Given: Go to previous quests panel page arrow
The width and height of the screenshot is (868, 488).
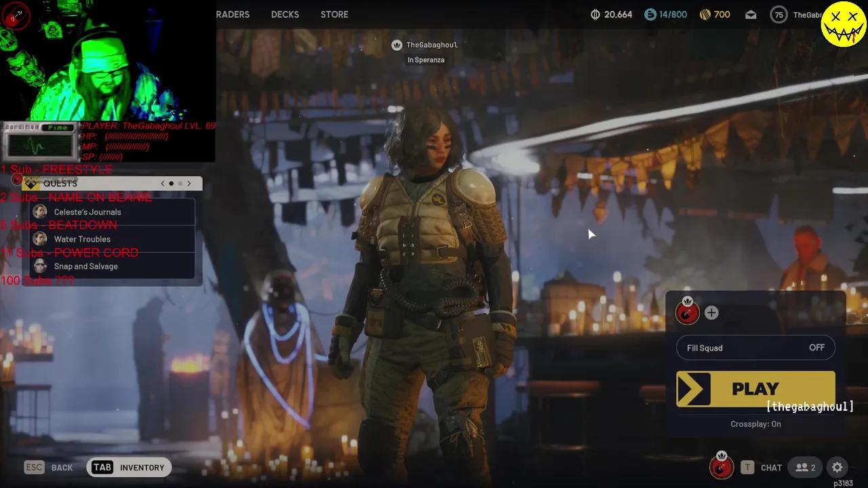Looking at the screenshot, I should [162, 184].
